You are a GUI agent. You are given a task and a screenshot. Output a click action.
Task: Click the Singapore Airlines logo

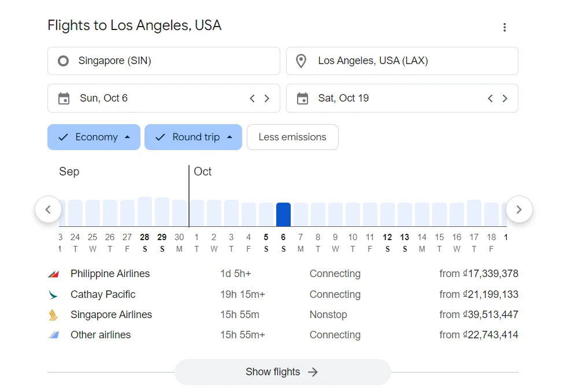coord(53,315)
